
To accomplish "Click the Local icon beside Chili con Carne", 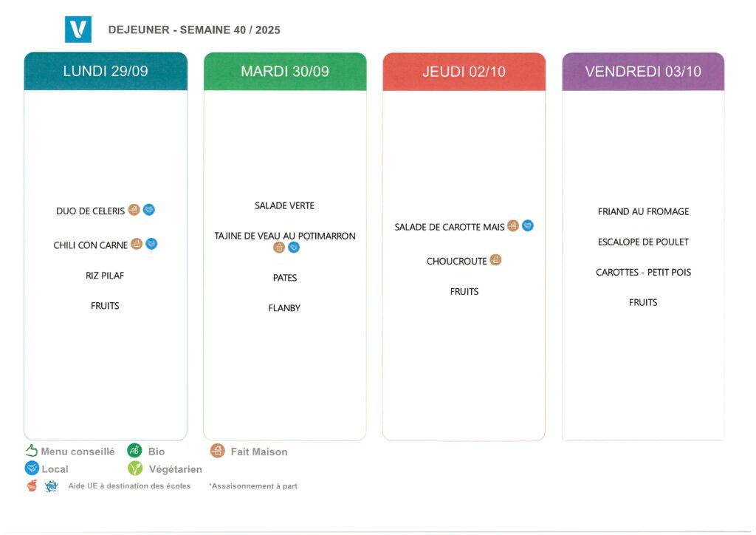I will (x=151, y=244).
